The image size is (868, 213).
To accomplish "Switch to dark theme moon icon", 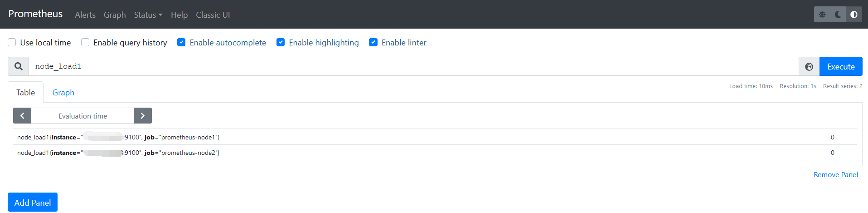I will pyautogui.click(x=838, y=15).
